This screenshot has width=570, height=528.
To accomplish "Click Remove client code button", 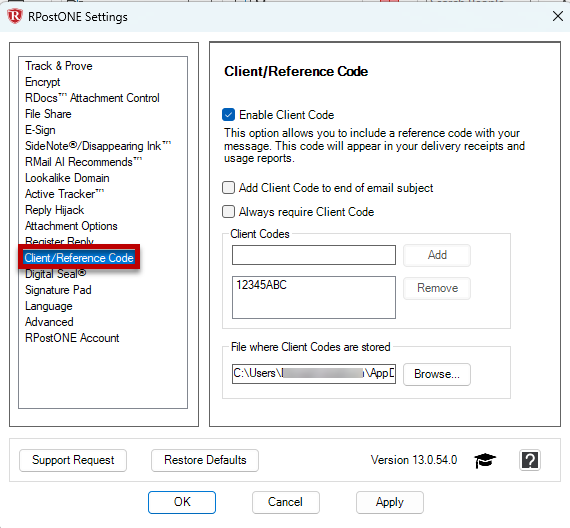I will pyautogui.click(x=437, y=288).
